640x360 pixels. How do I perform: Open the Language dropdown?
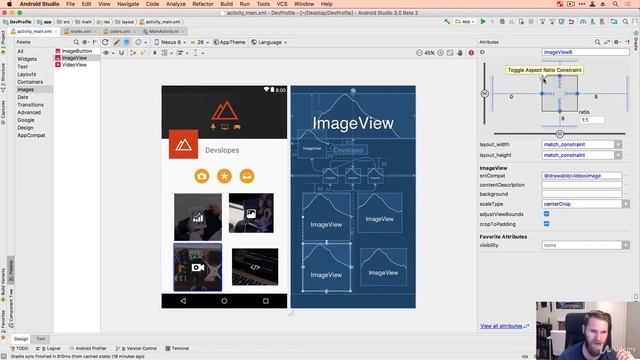(x=269, y=42)
